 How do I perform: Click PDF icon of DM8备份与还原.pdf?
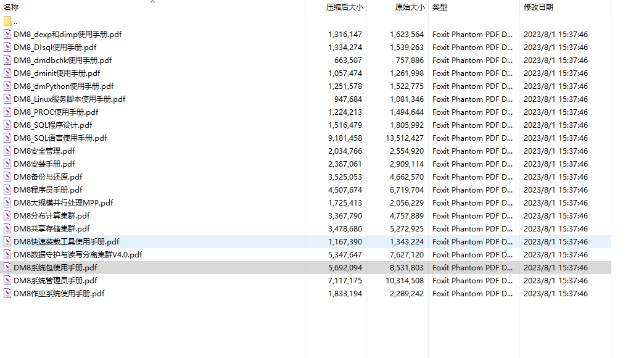click(7, 177)
